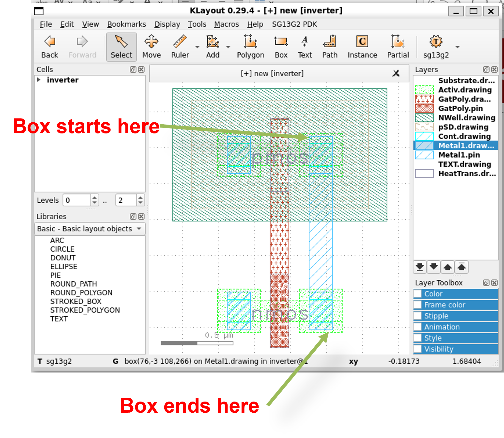Toggle the Visibility panel checkbox
Screen dimensions: 504x438
pyautogui.click(x=417, y=349)
